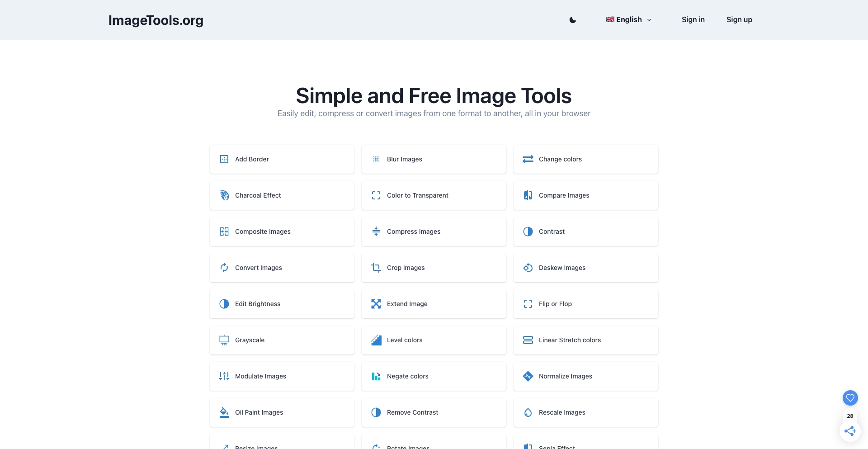Open the English language dropdown

(628, 19)
